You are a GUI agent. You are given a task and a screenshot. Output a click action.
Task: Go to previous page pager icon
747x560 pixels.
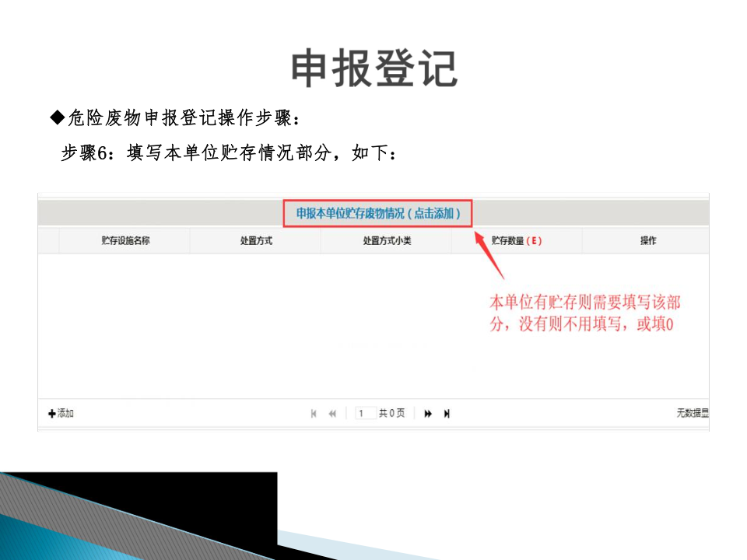point(332,413)
